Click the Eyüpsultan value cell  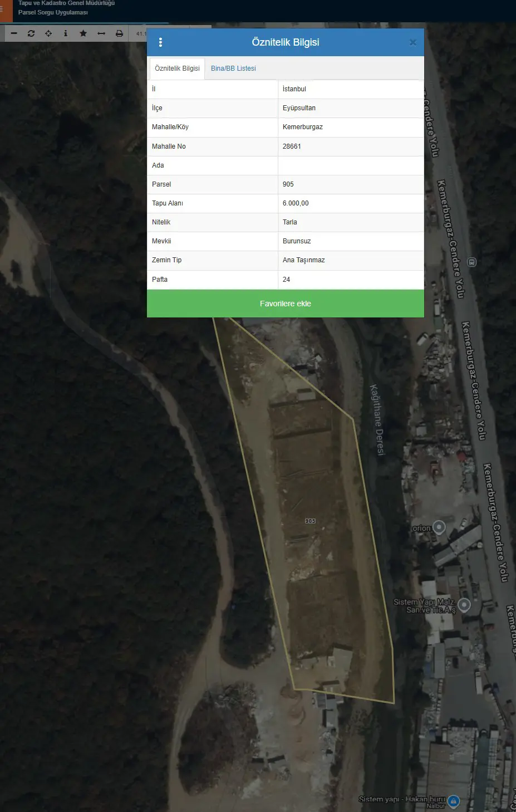351,108
